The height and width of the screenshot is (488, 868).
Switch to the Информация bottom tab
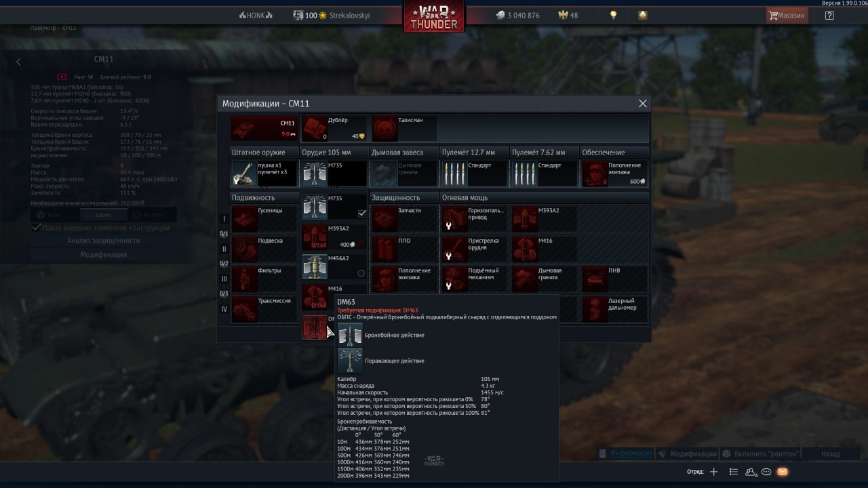click(625, 453)
